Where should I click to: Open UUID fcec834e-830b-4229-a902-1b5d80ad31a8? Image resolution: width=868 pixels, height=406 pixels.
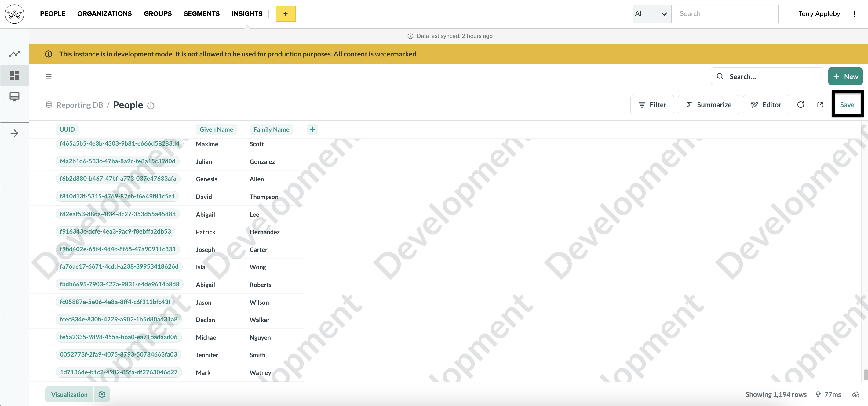pyautogui.click(x=119, y=320)
